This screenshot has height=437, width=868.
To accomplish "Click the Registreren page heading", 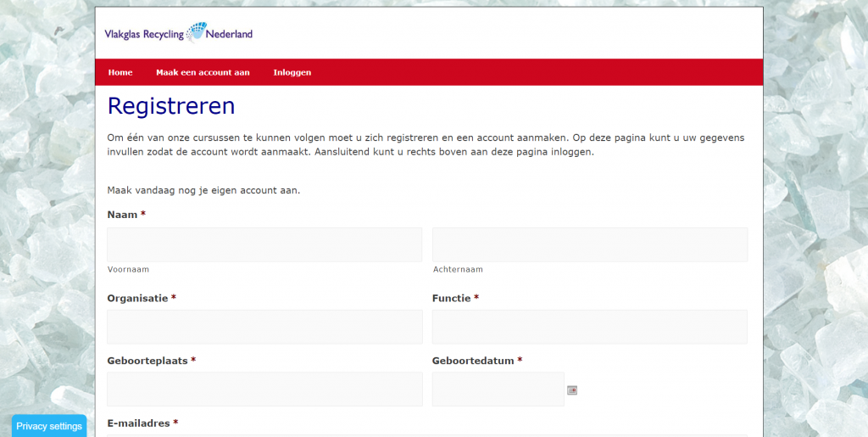I will [x=171, y=106].
